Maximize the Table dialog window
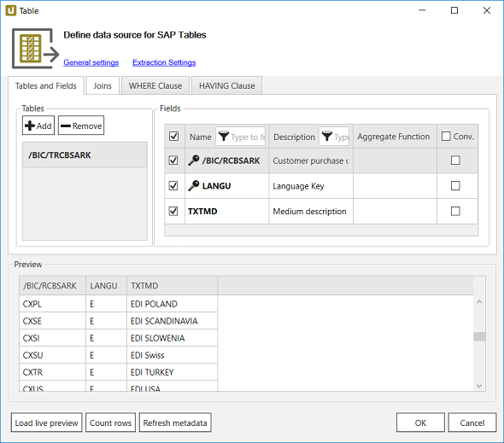The height and width of the screenshot is (443, 504). (x=454, y=10)
